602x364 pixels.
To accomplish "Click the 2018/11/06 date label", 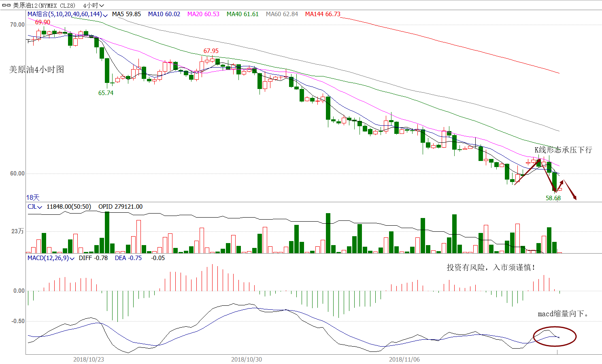I will point(404,360).
